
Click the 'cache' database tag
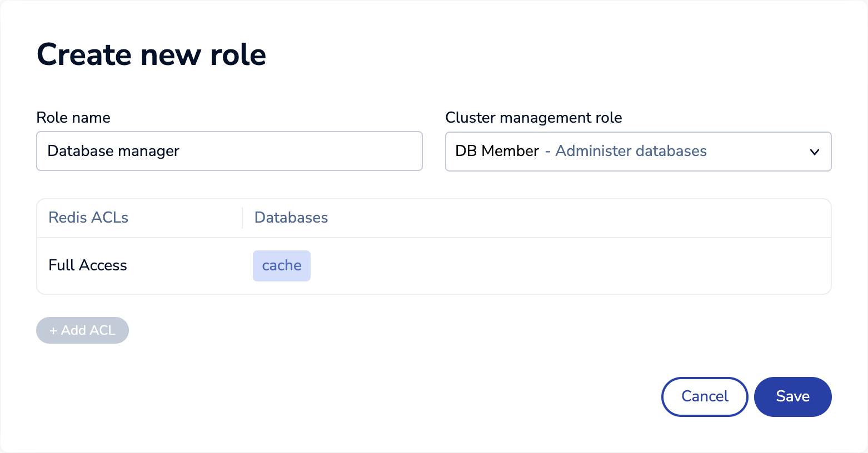tap(281, 266)
